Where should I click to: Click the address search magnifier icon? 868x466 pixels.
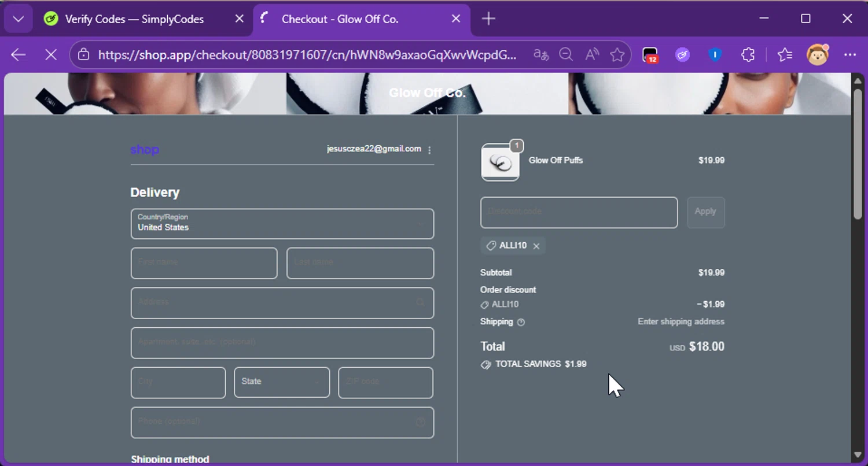tap(421, 302)
